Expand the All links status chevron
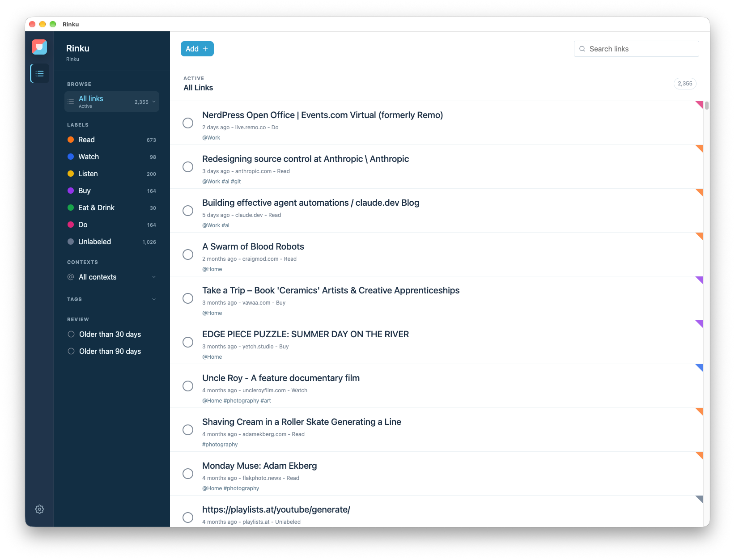 point(154,102)
